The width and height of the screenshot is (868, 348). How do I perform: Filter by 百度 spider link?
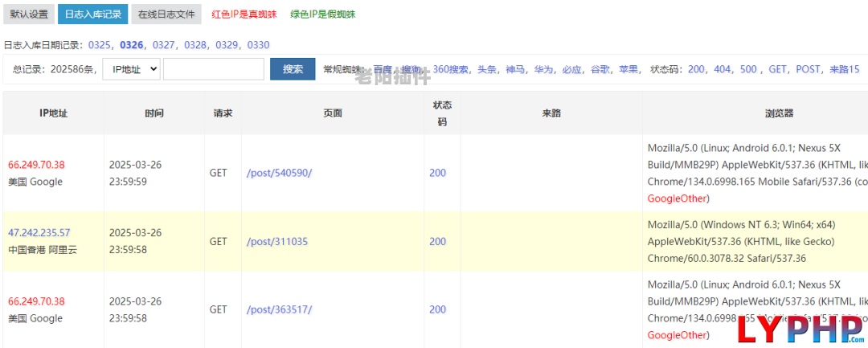[382, 69]
